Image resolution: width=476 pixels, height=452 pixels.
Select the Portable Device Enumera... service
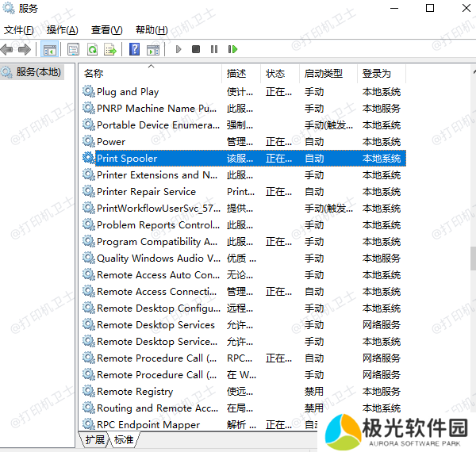click(x=158, y=125)
